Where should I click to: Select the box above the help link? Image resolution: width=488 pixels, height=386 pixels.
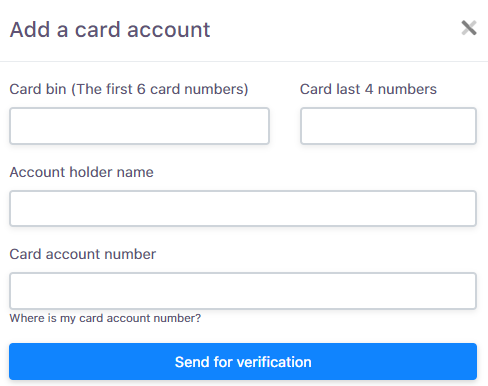coord(243,291)
